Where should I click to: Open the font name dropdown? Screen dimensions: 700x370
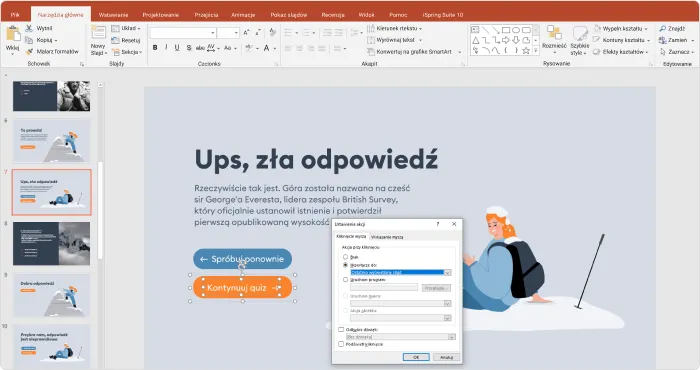tap(212, 33)
